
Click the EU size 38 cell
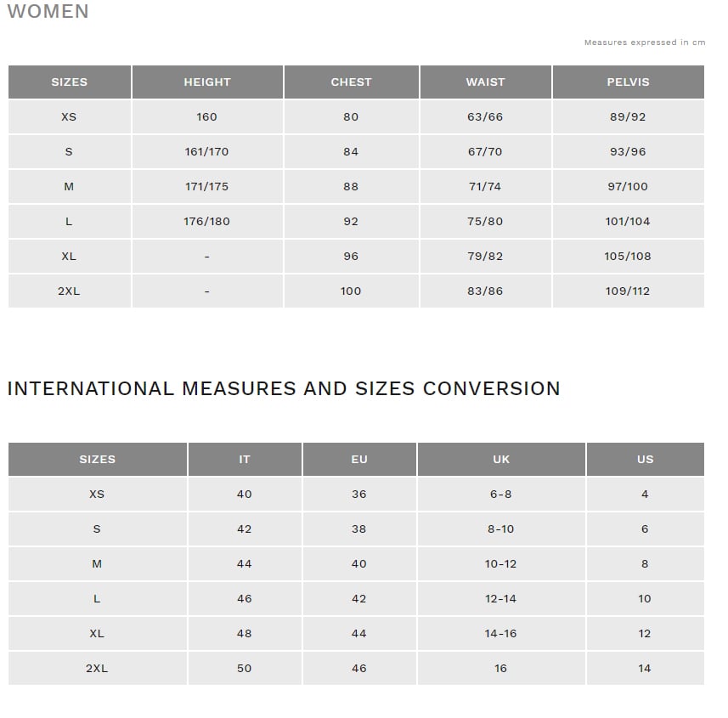[x=359, y=529]
